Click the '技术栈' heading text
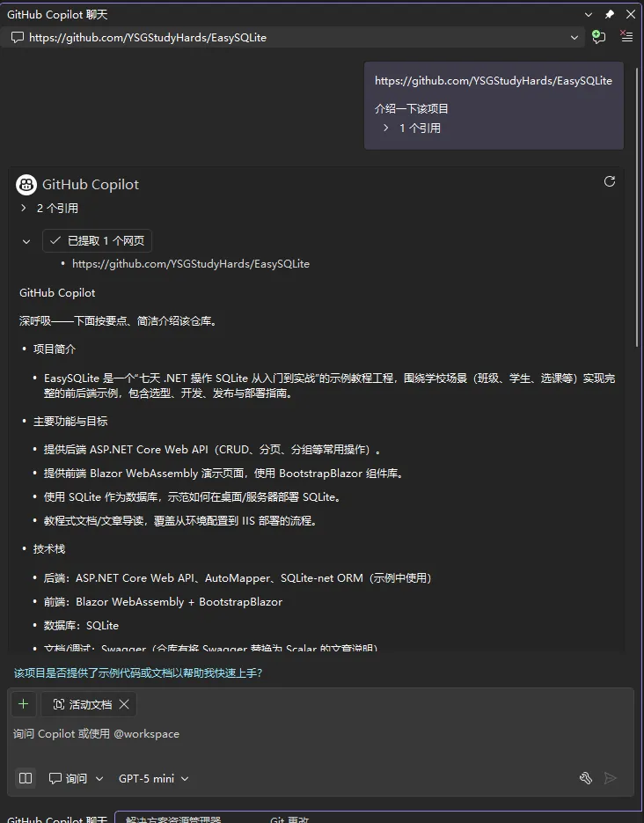Screen dimensions: 644x823 point(49,549)
